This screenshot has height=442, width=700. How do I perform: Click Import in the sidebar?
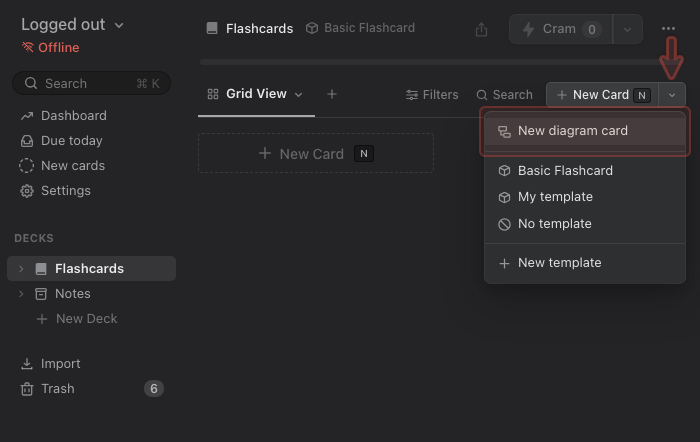(x=60, y=364)
